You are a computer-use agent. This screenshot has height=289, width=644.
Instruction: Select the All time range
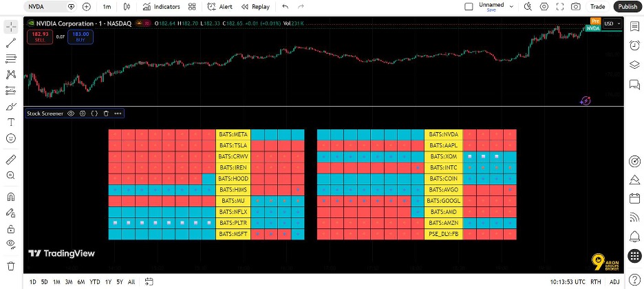coord(131,282)
